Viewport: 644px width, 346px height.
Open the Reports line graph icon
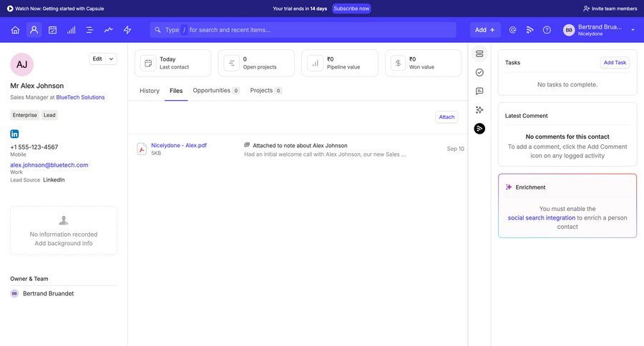point(109,30)
